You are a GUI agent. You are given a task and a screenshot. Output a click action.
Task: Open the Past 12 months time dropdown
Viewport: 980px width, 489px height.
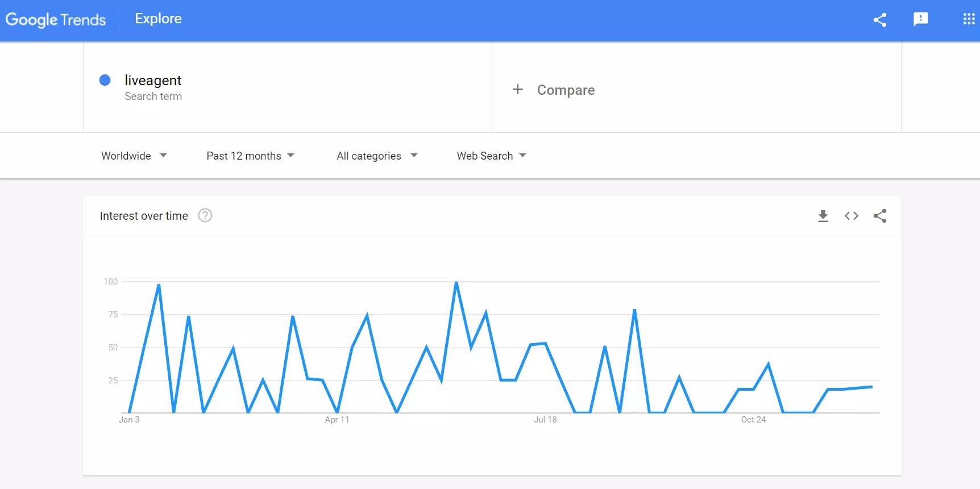click(250, 156)
